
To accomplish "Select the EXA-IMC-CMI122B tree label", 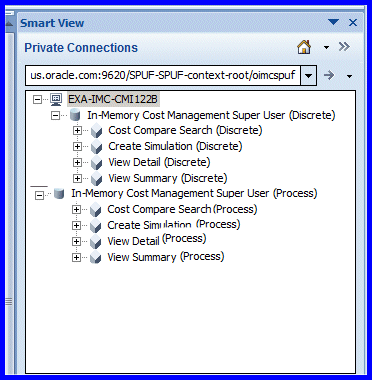I will 113,99.
